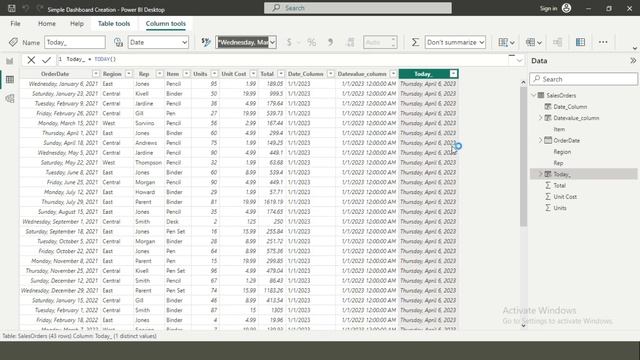
Task: Open filter dropdown on Today_ column header
Action: point(453,74)
